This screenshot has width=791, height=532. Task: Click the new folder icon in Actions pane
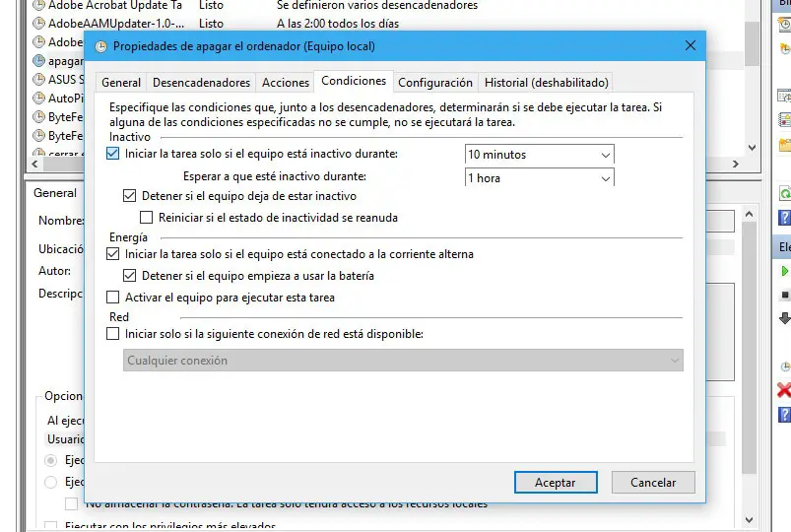pos(785,146)
